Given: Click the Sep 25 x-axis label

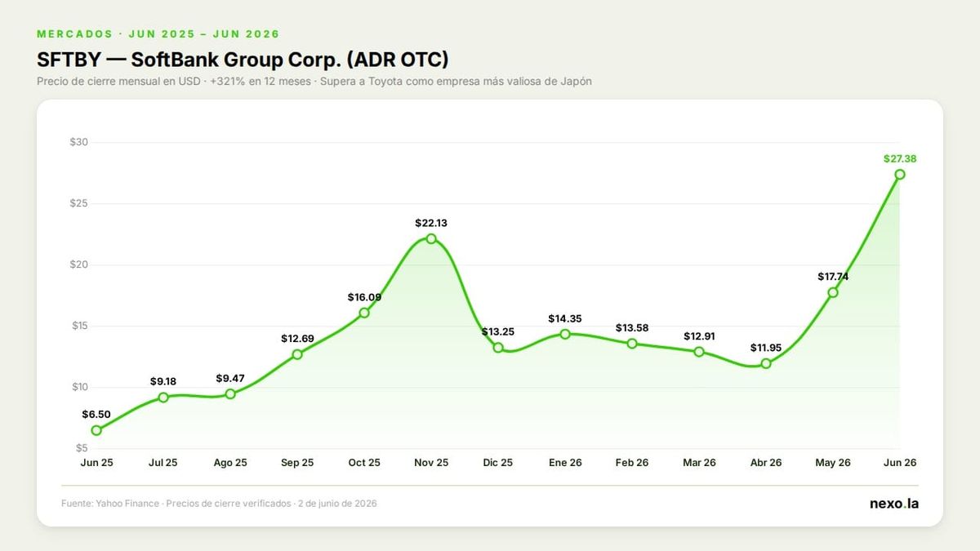Looking at the screenshot, I should point(297,463).
